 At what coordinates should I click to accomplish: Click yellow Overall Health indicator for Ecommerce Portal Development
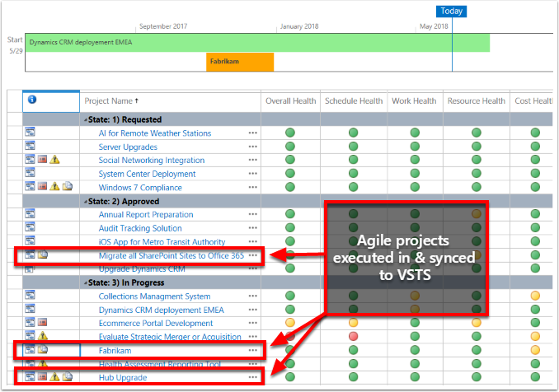tap(290, 323)
